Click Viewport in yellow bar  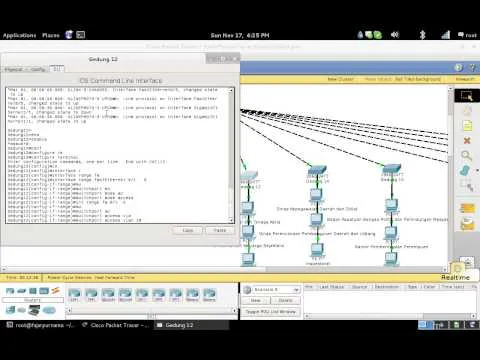pyautogui.click(x=465, y=79)
